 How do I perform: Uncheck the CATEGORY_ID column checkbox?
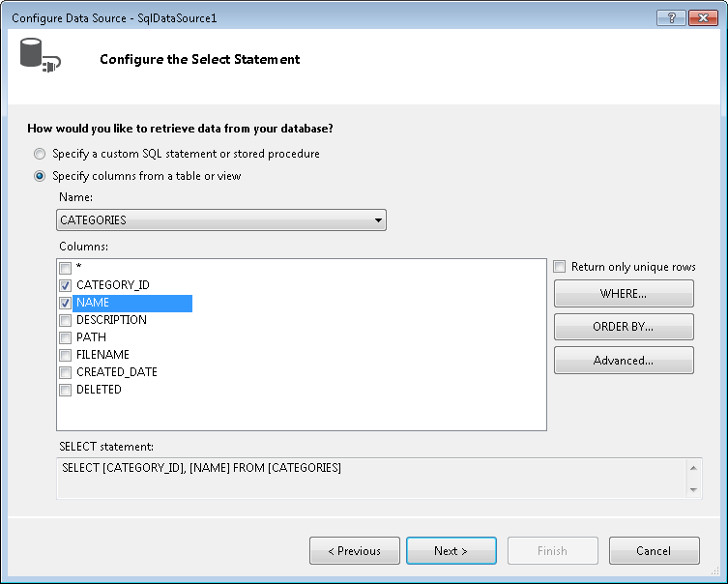[65, 285]
